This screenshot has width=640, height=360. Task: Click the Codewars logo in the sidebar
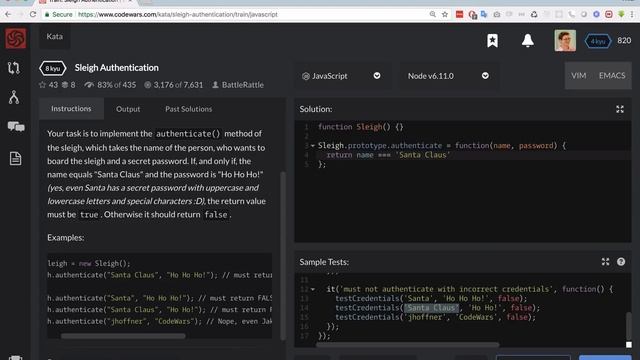[16, 38]
